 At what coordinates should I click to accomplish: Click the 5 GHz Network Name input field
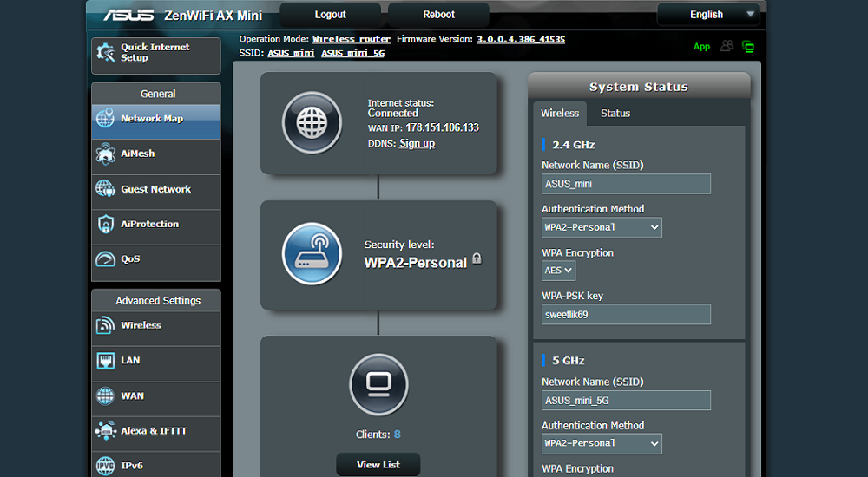[626, 400]
